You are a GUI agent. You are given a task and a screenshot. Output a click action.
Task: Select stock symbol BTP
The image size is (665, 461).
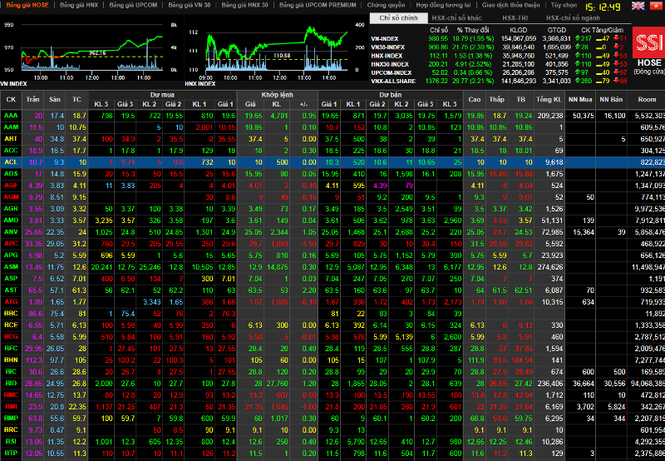coord(11,453)
